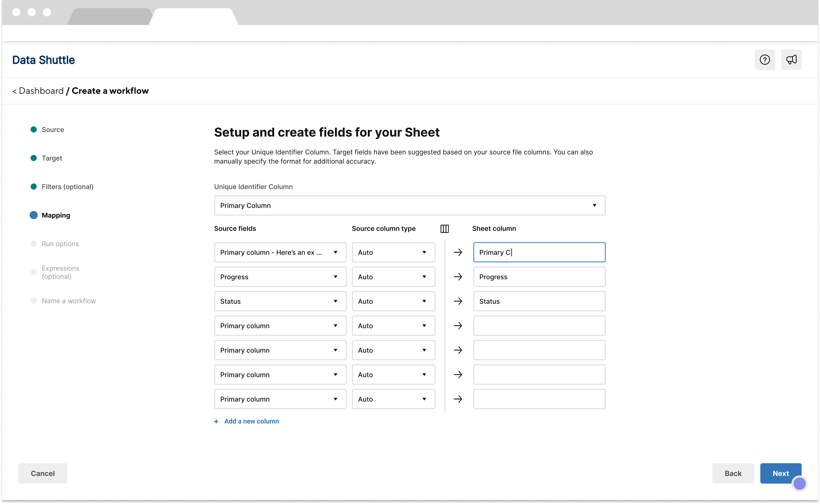Click the column layout icon beside Source column type
820x504 pixels.
pos(444,229)
